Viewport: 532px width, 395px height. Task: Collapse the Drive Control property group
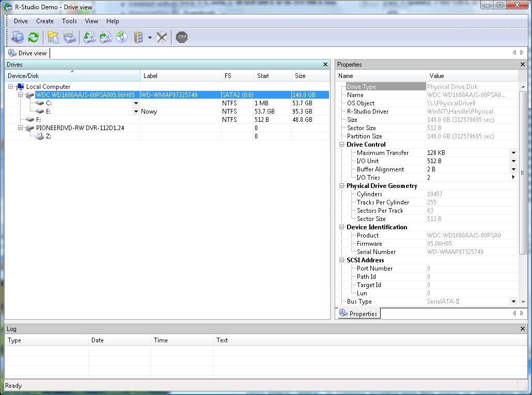341,145
